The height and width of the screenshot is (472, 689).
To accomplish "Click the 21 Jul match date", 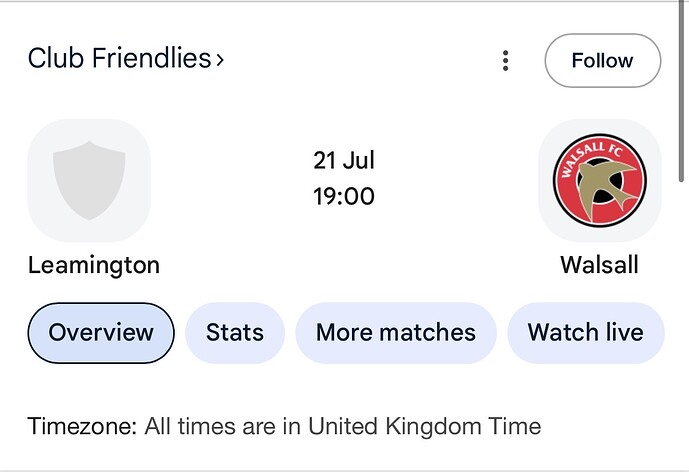I will coord(344,160).
